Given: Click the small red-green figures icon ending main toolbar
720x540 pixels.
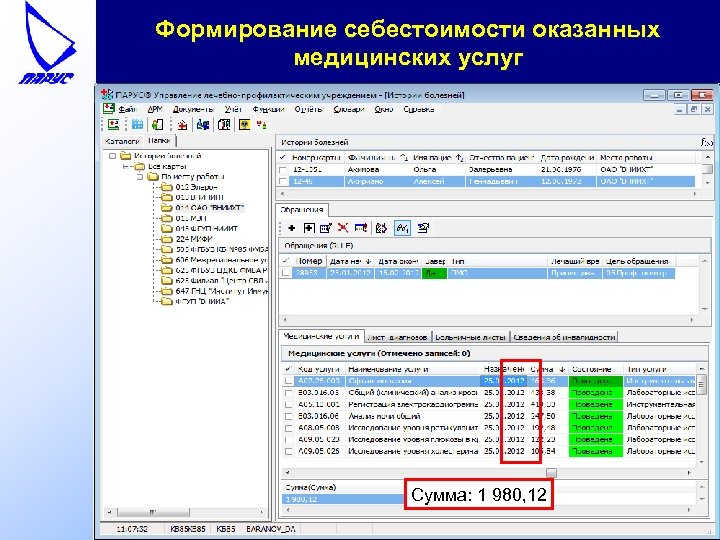Looking at the screenshot, I should click(262, 125).
